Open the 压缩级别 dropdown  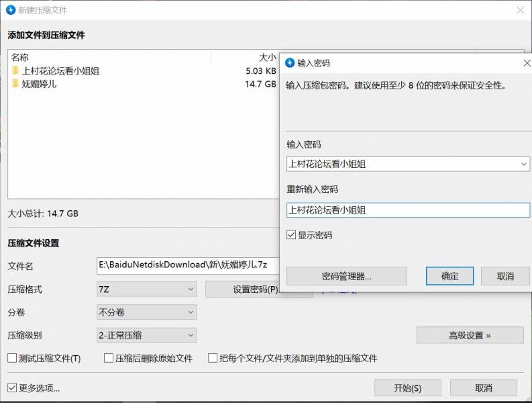(147, 335)
